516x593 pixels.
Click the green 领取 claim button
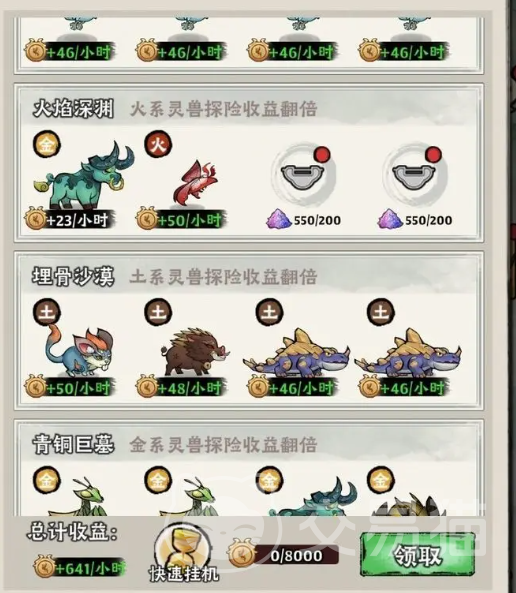pos(418,554)
